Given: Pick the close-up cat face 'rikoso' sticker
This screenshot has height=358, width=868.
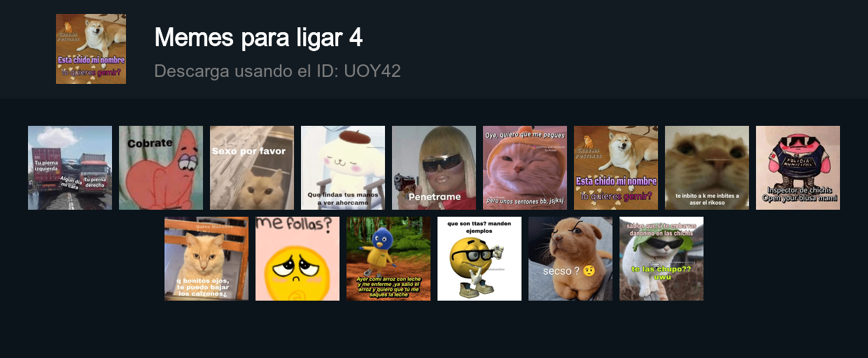Looking at the screenshot, I should click(707, 168).
